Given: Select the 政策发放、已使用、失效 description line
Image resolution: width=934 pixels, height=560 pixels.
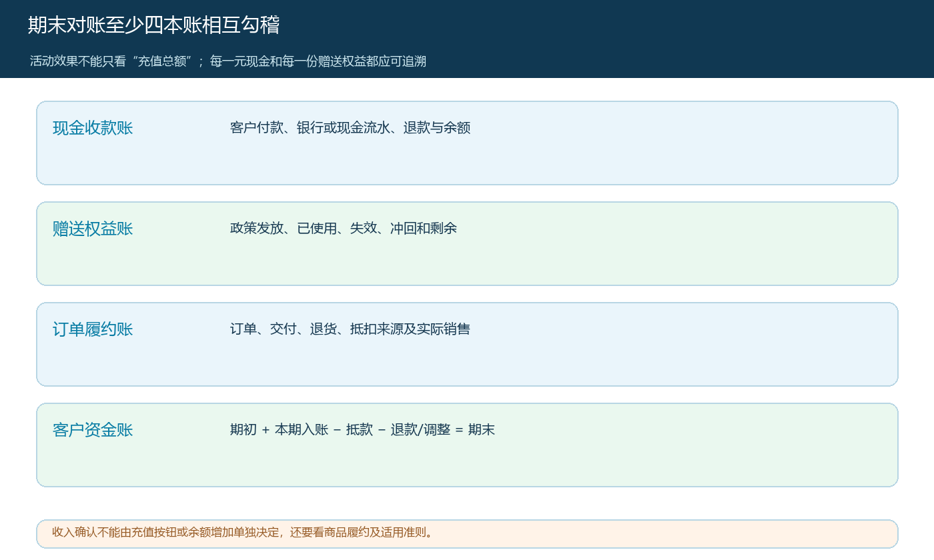Looking at the screenshot, I should tap(344, 228).
